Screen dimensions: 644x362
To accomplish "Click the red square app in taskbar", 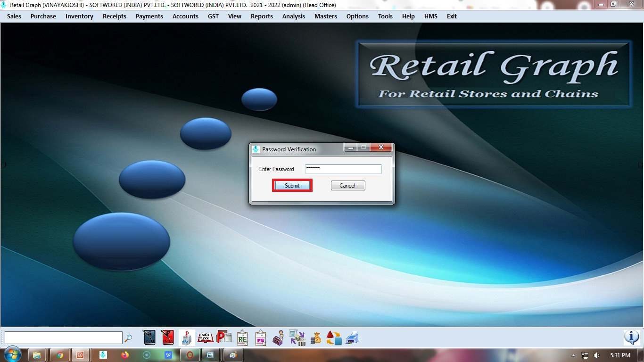I will [80, 355].
